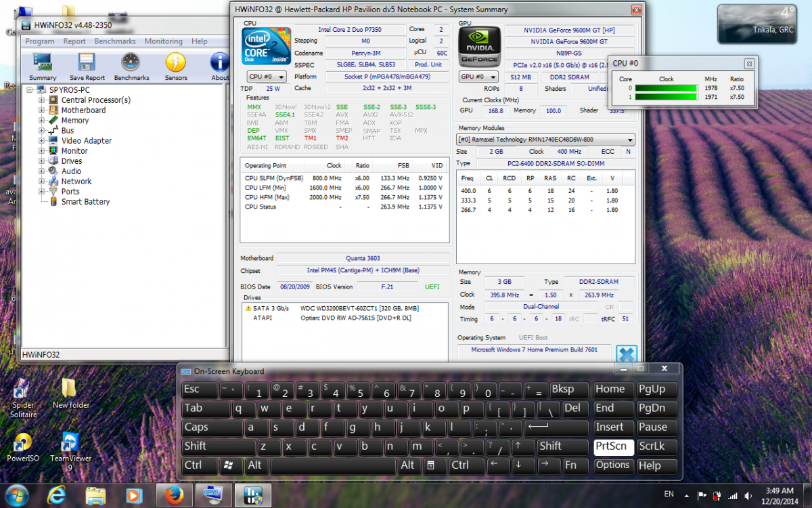The image size is (812, 508).
Task: Open the CPU #0 selector dropdown
Action: coord(265,77)
